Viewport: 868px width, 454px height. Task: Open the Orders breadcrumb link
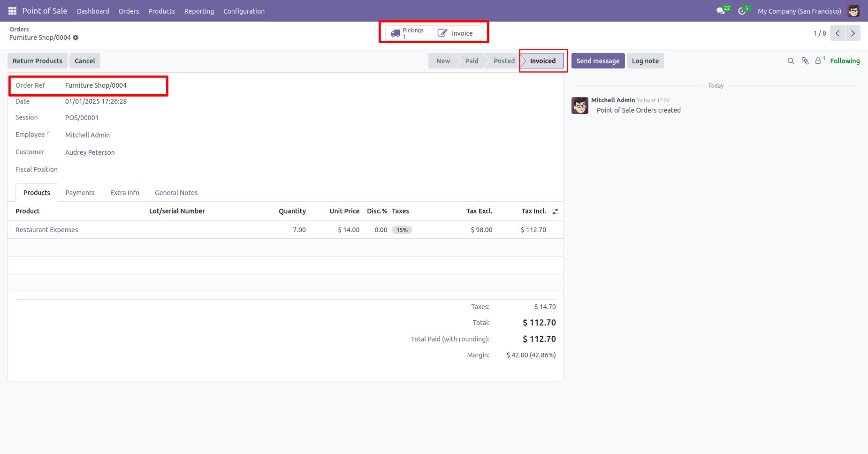click(19, 29)
